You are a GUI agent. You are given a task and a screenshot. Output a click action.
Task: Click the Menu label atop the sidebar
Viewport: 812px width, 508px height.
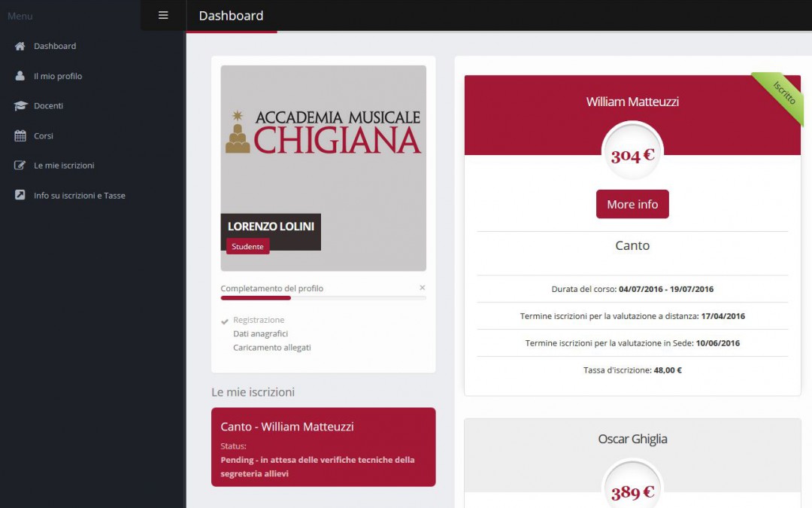tap(20, 16)
